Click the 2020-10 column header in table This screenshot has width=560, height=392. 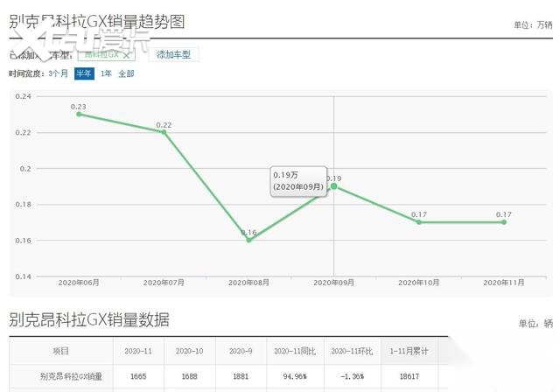(x=189, y=351)
